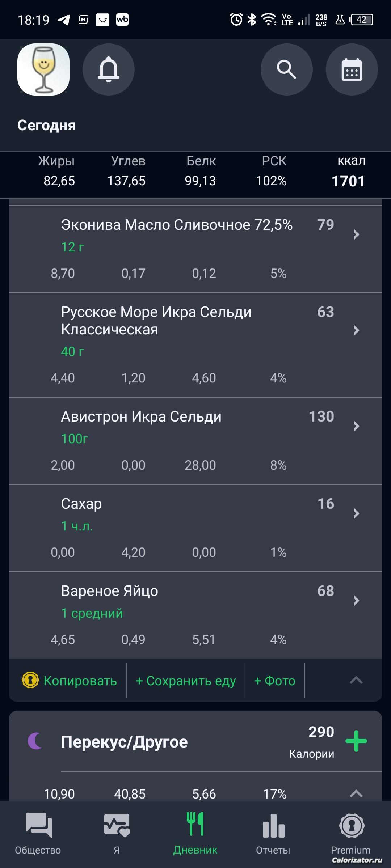Image resolution: width=391 pixels, height=868 pixels.
Task: Collapse the meal section above Перекус
Action: (356, 680)
